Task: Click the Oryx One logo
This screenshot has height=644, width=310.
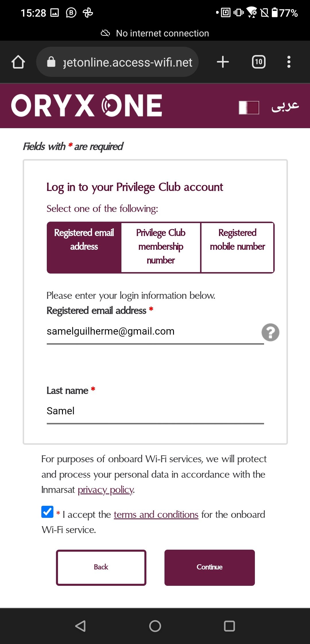Action: click(x=86, y=106)
